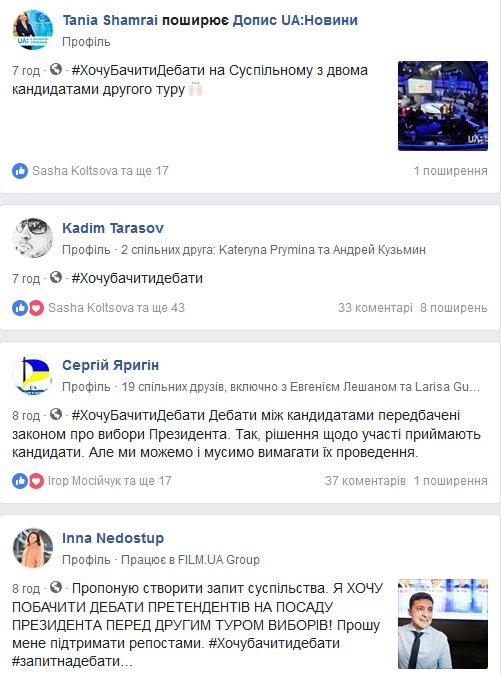This screenshot has width=501, height=675.
Task: Open Kadim Tarasov's sunglasses avatar
Action: tap(33, 238)
